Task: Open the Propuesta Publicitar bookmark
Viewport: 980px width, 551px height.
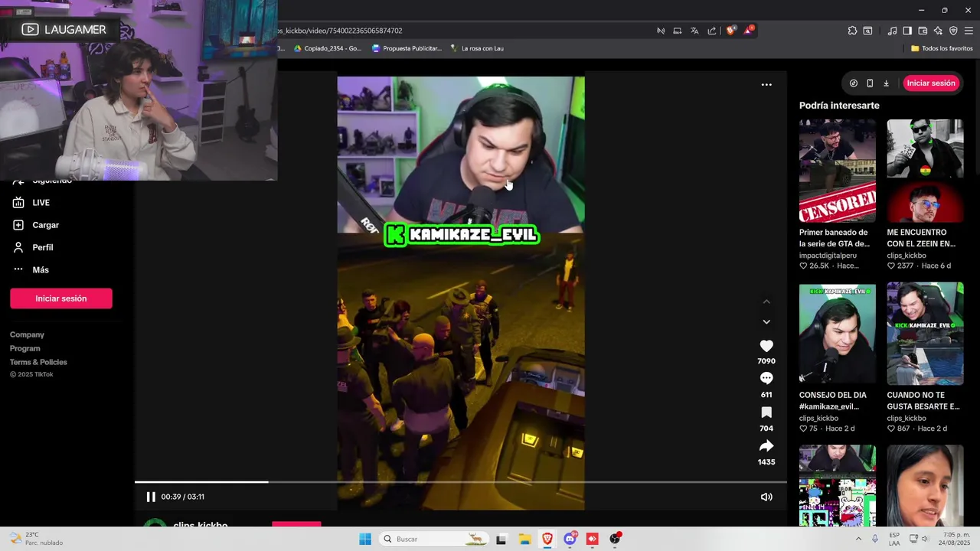Action: (407, 48)
